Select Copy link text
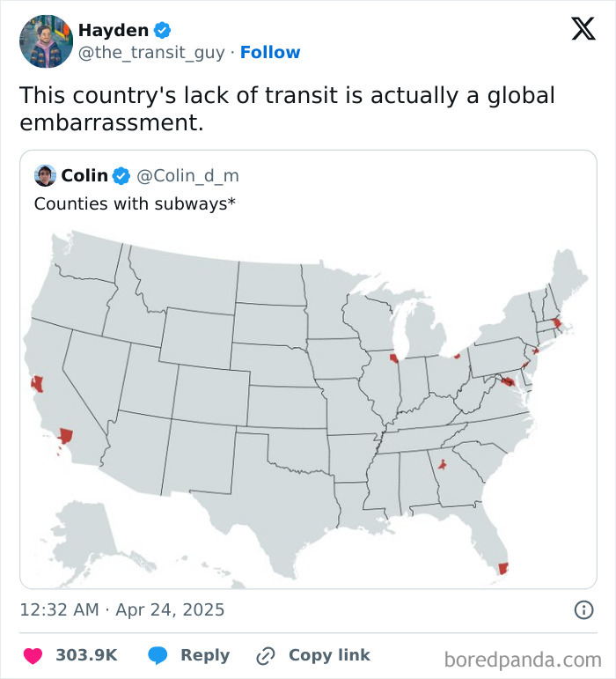616x679 pixels. pos(329,655)
